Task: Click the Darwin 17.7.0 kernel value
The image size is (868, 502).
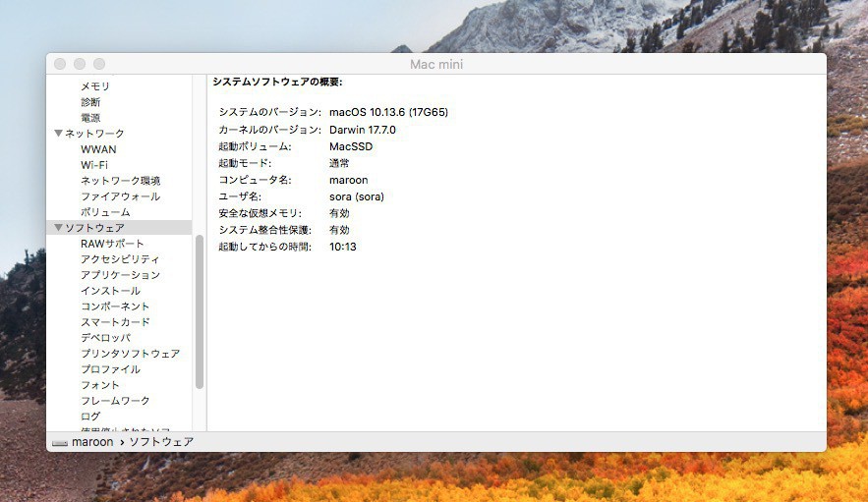Action: pyautogui.click(x=363, y=130)
